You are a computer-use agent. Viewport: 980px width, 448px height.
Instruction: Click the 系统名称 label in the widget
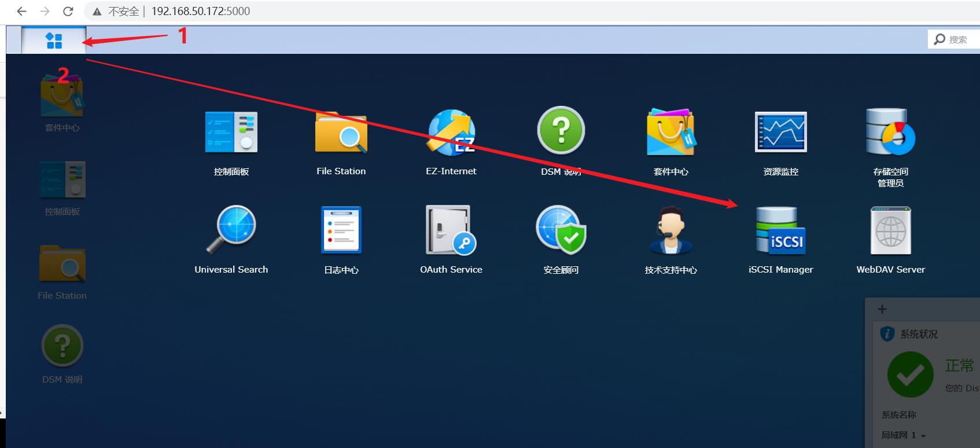click(898, 415)
